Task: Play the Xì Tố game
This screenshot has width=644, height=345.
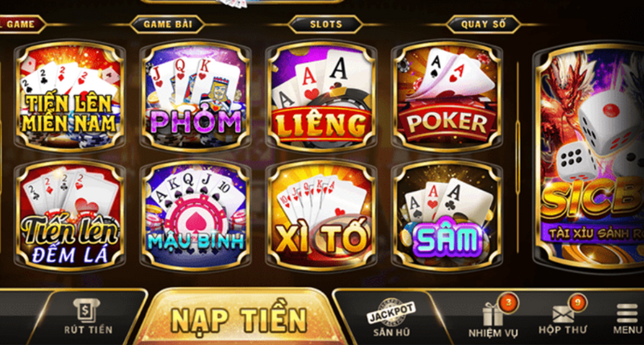Action: pyautogui.click(x=321, y=214)
